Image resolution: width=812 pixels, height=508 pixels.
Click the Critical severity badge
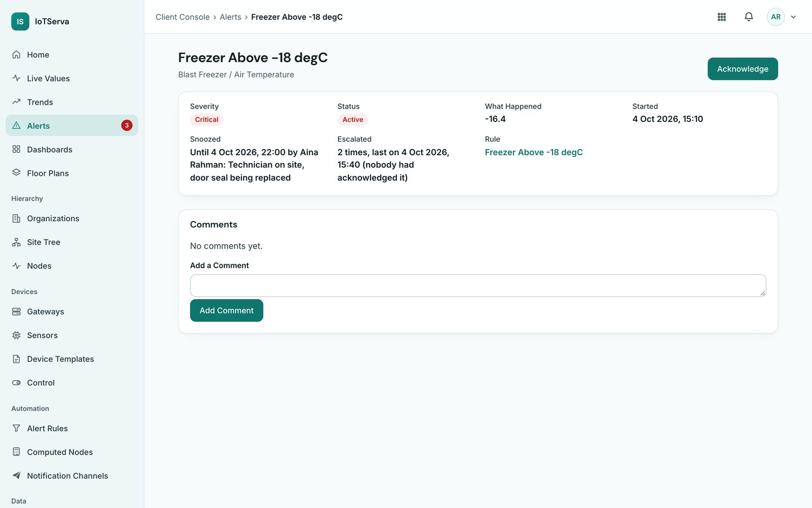(x=207, y=120)
